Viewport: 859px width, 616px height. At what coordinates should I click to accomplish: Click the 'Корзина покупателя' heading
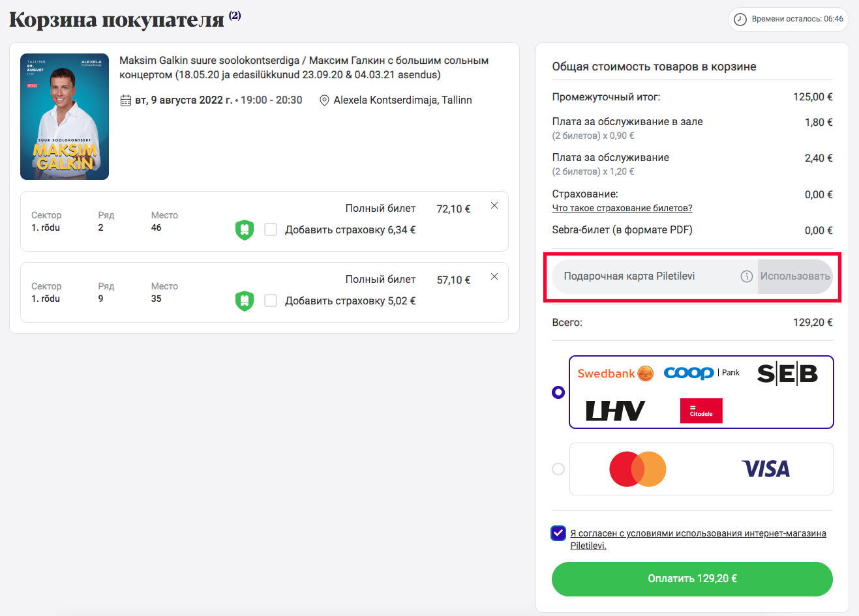(117, 20)
